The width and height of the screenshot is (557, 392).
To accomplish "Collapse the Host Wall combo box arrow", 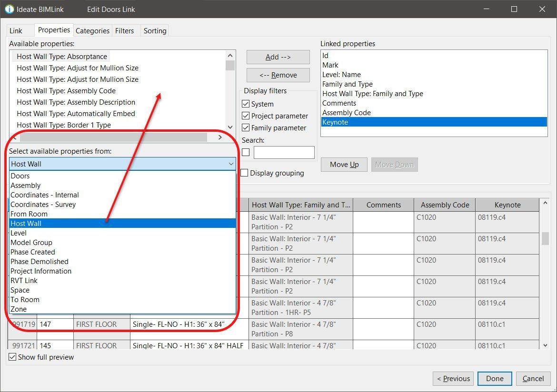I will click(231, 164).
